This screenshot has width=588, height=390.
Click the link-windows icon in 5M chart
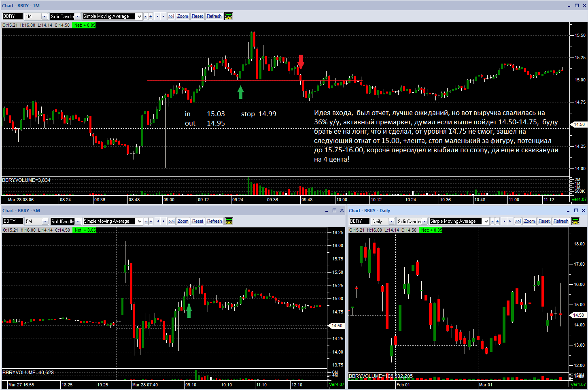click(x=229, y=221)
